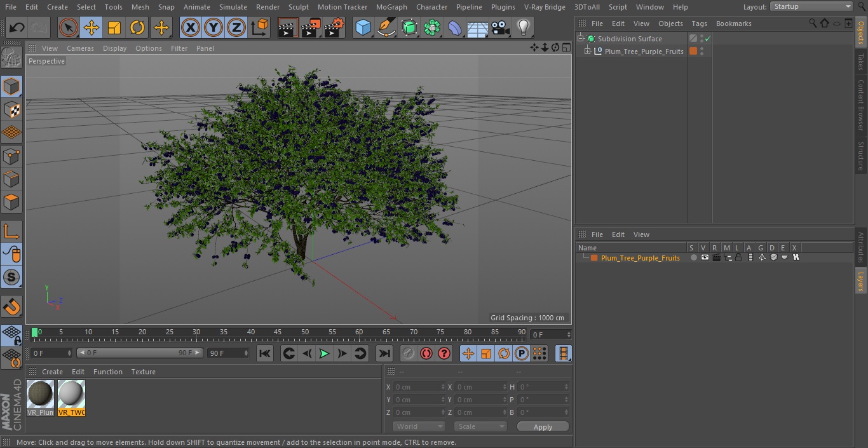
Task: Click frame 45 on timeline ruler
Action: pyautogui.click(x=278, y=333)
